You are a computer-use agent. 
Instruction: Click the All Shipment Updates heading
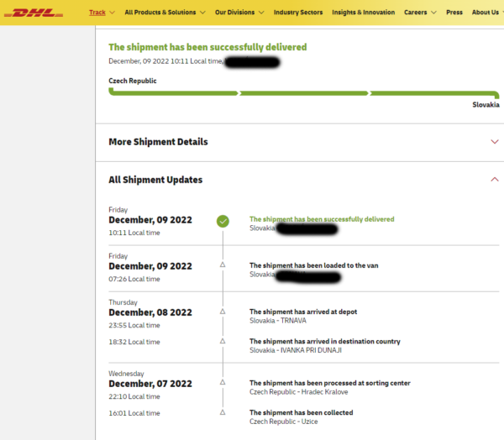(155, 180)
